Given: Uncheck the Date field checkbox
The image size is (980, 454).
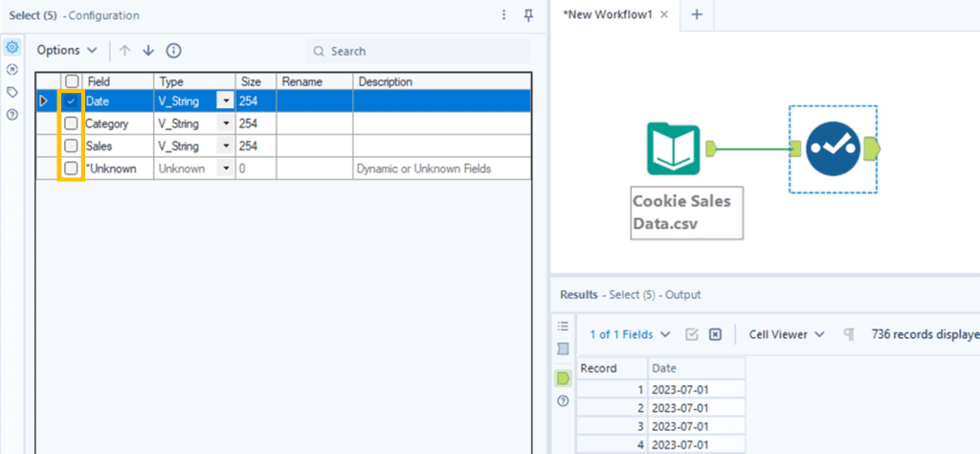Looking at the screenshot, I should tap(72, 101).
